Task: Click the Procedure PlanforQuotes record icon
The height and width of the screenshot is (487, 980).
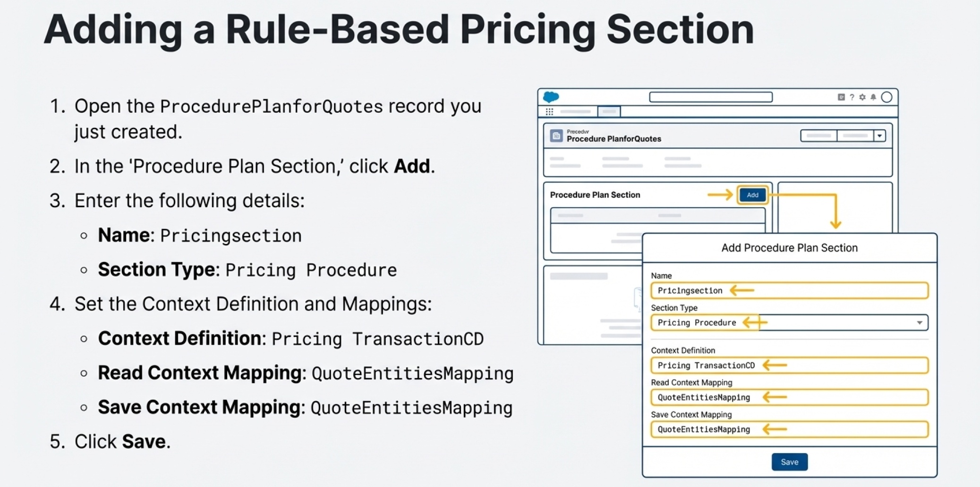Action: point(556,136)
